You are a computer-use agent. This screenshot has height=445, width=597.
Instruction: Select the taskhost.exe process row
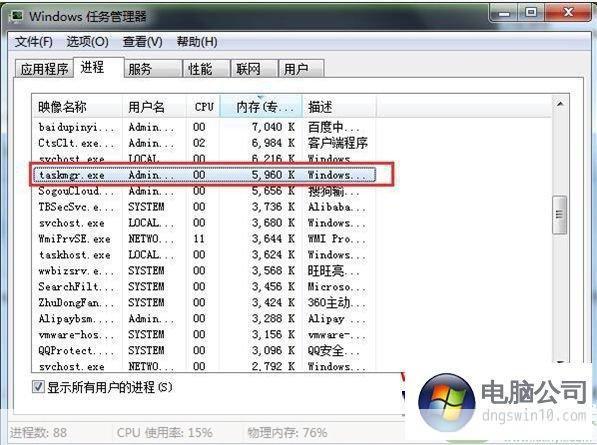tap(204, 255)
